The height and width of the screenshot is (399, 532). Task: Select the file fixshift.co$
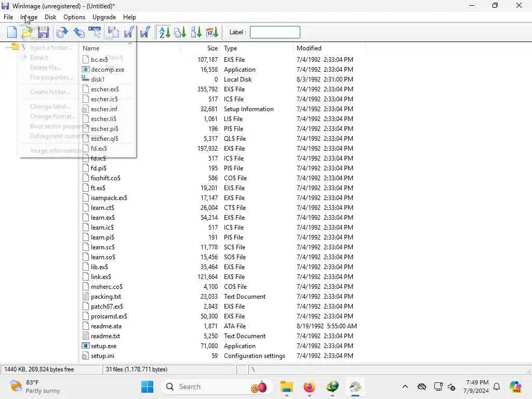(105, 178)
